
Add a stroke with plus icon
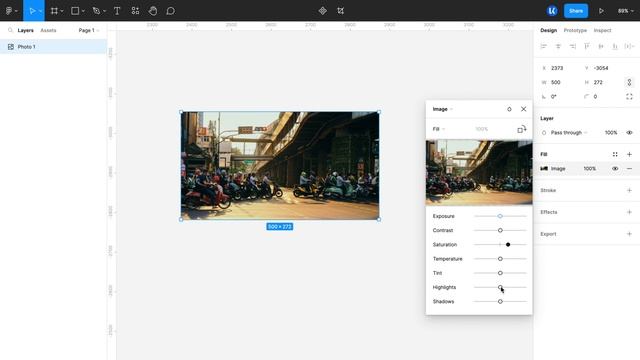coord(629,190)
